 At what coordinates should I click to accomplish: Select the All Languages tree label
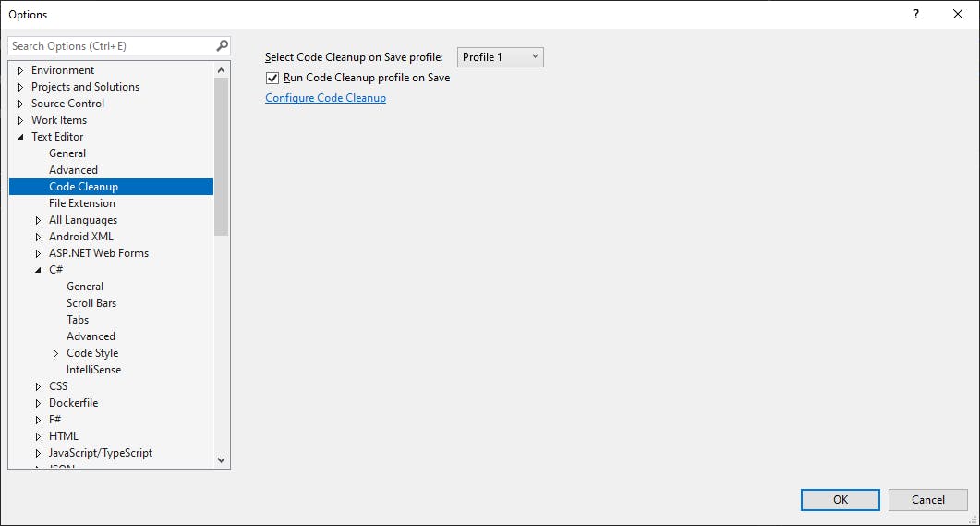tap(83, 220)
